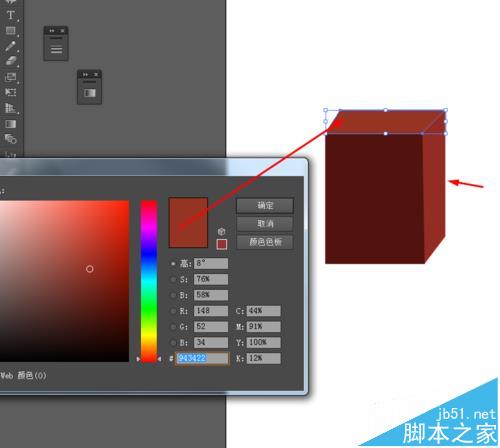500x448 pixels.
Task: Confirm with the 确定 button
Action: [265, 205]
